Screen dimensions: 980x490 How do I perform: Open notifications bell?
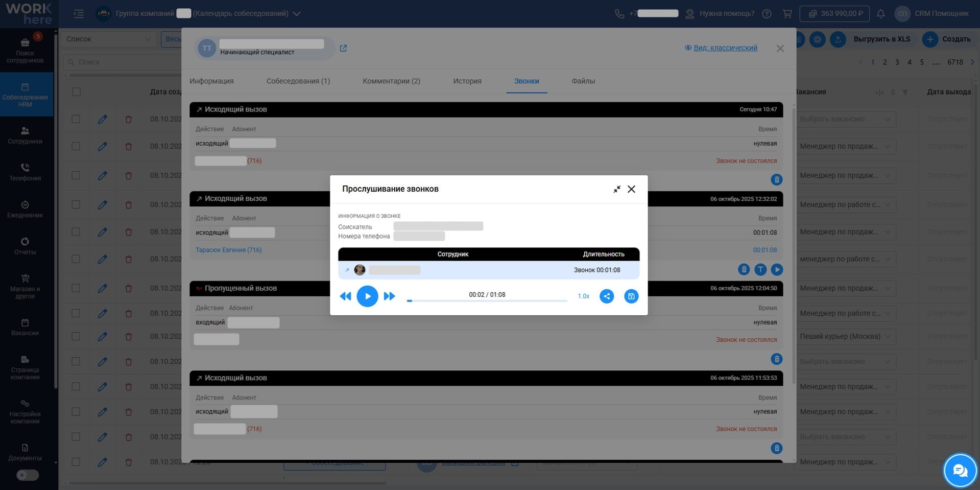880,14
